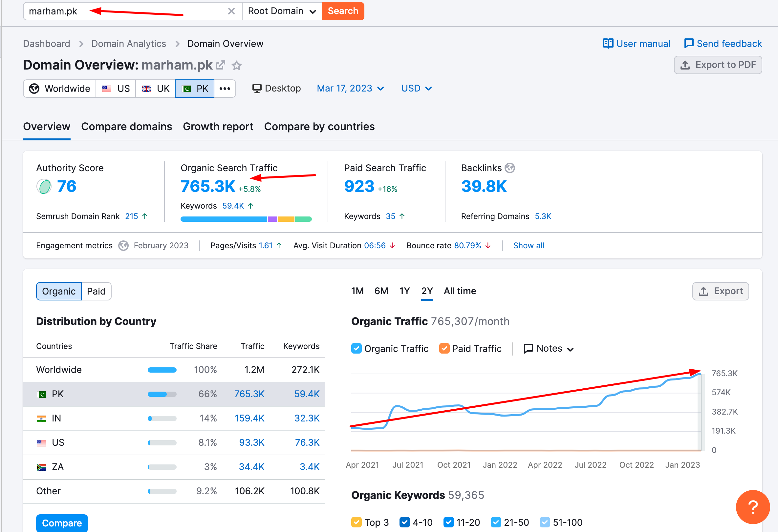Toggle 11-20 keywords checkbox
Screen dimensions: 778x532
pos(448,522)
